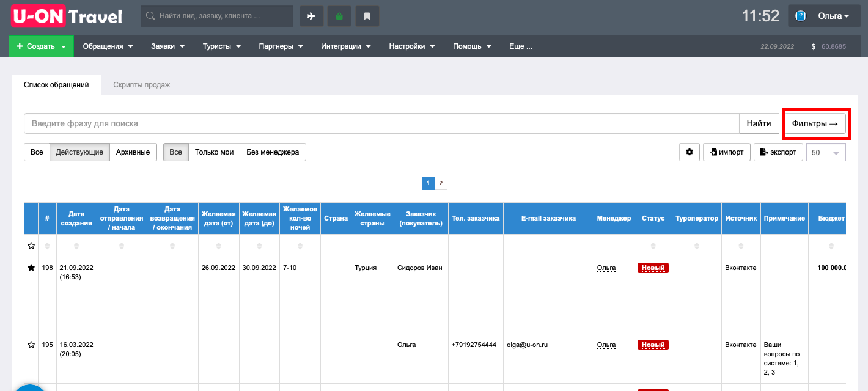Viewport: 868px width, 391px height.
Task: Focus the global search field in header
Action: 217,16
